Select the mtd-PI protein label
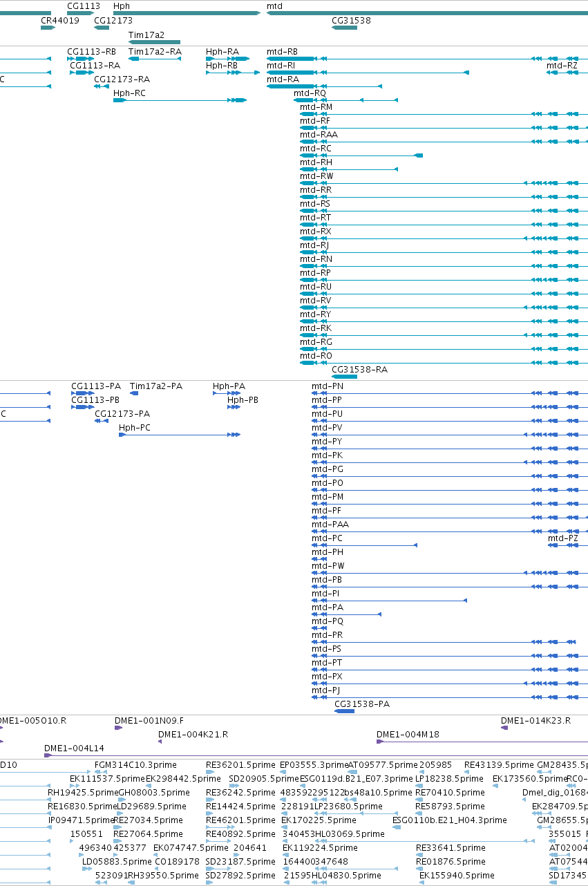This screenshot has width=588, height=886. tap(325, 594)
